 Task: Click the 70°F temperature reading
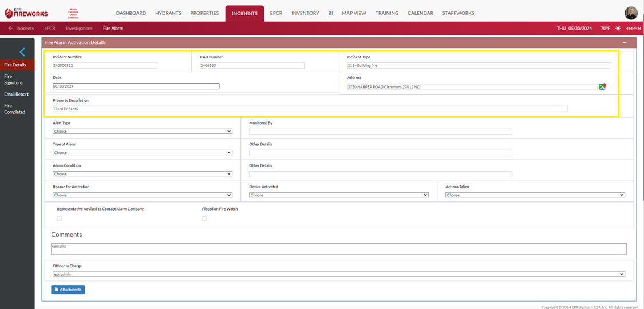click(606, 28)
